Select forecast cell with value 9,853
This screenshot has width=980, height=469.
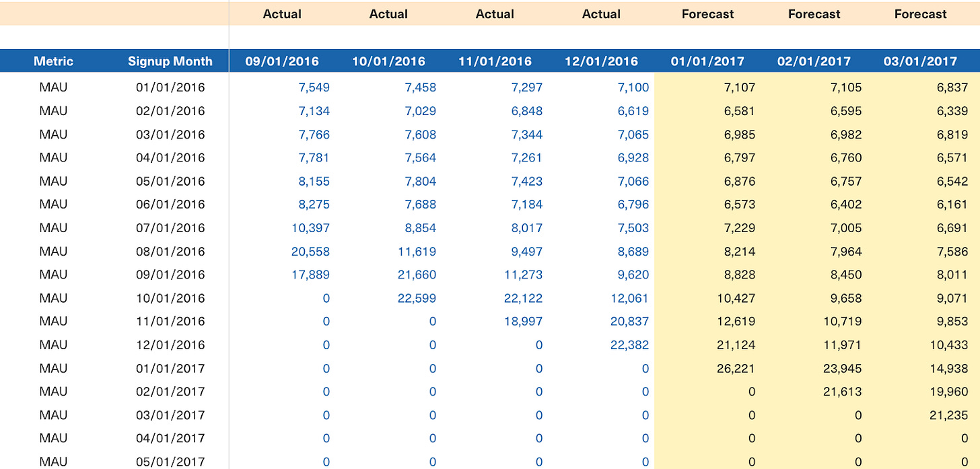pos(952,322)
